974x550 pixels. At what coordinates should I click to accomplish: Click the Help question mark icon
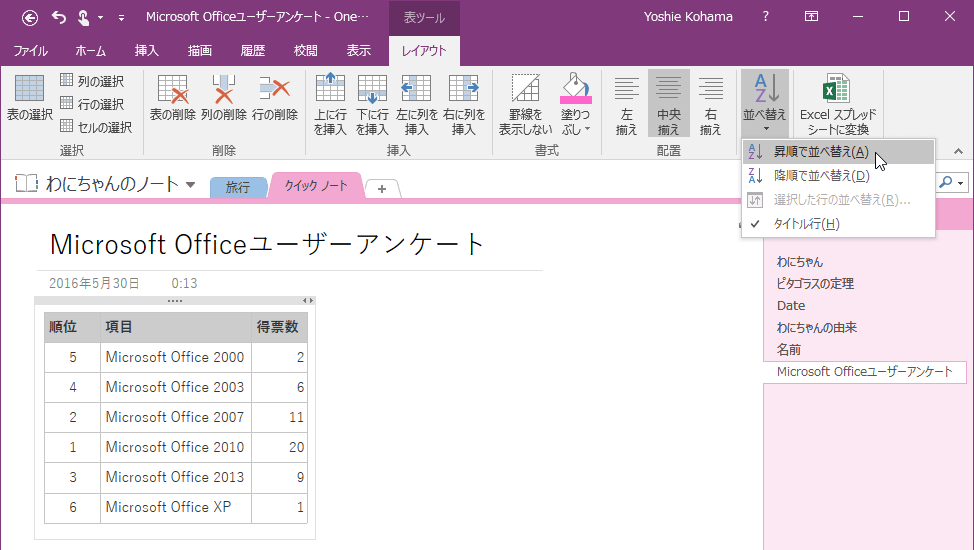pos(765,17)
